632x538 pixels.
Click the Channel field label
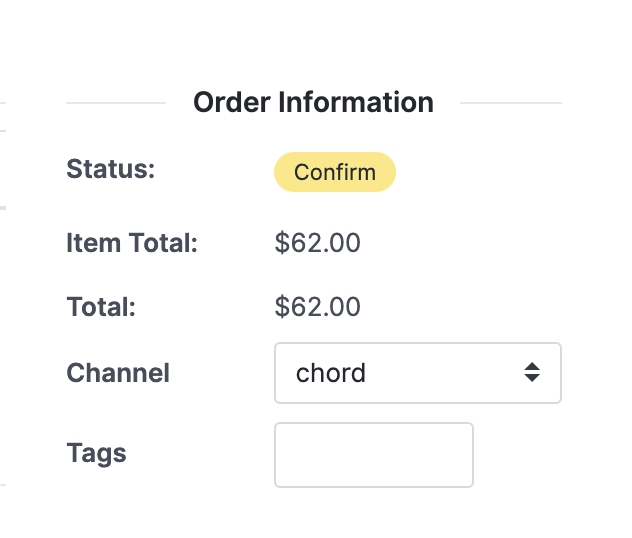pyautogui.click(x=118, y=373)
